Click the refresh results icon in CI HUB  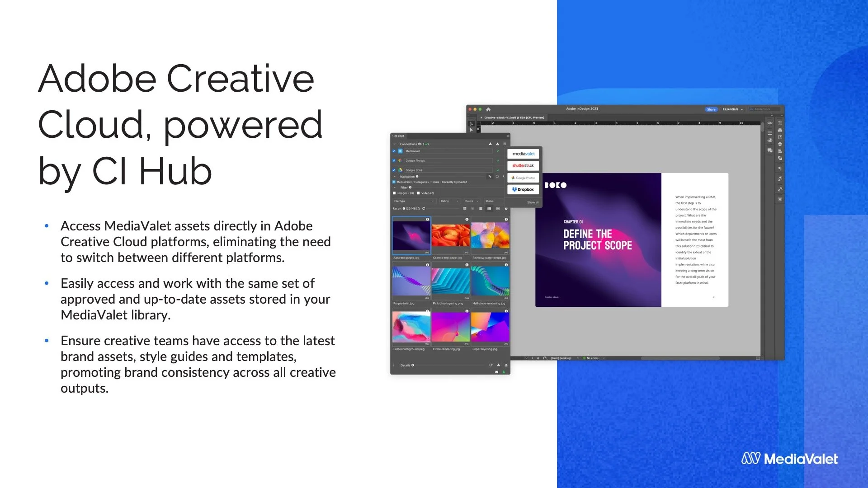424,209
